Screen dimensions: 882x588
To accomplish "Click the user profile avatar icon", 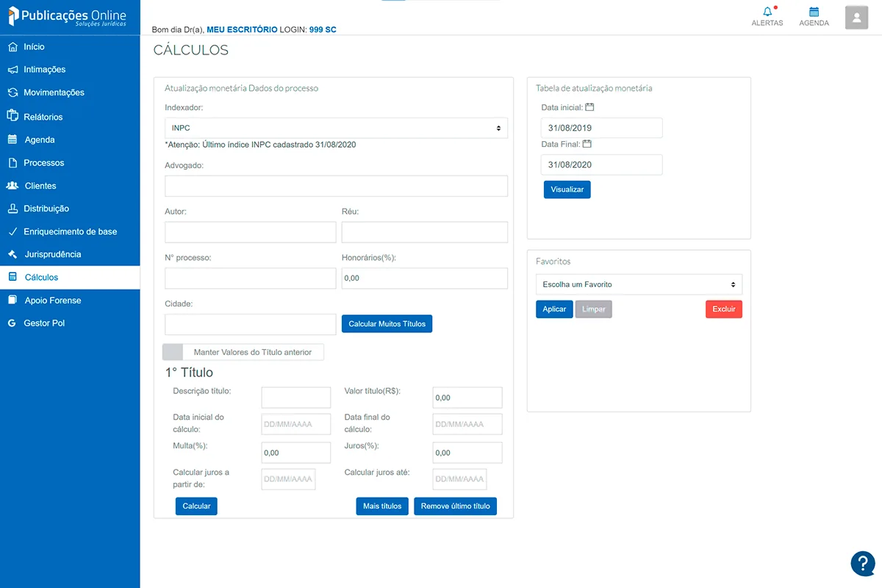I will [x=856, y=18].
